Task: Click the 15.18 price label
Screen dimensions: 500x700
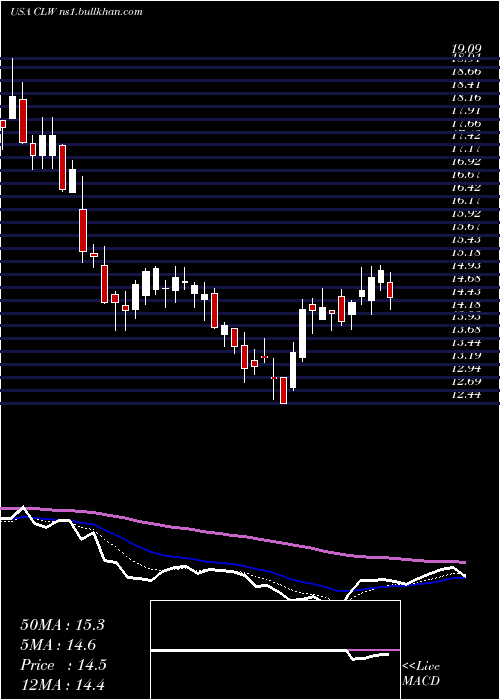Action: tap(466, 252)
